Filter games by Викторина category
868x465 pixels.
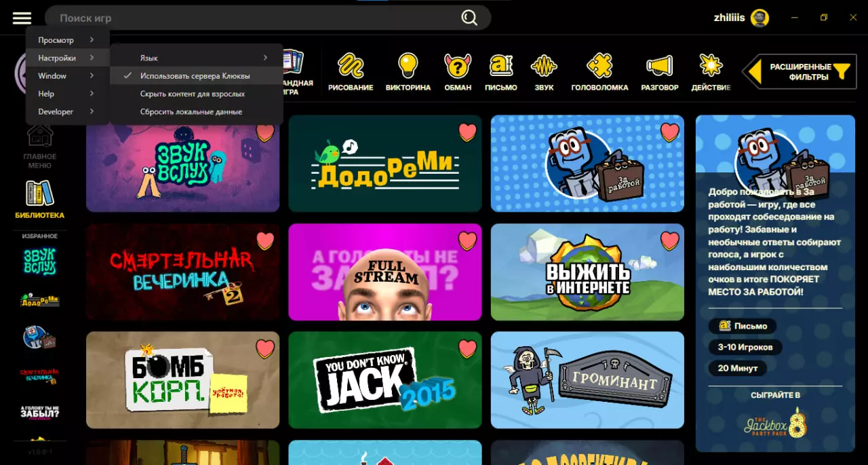pyautogui.click(x=408, y=72)
